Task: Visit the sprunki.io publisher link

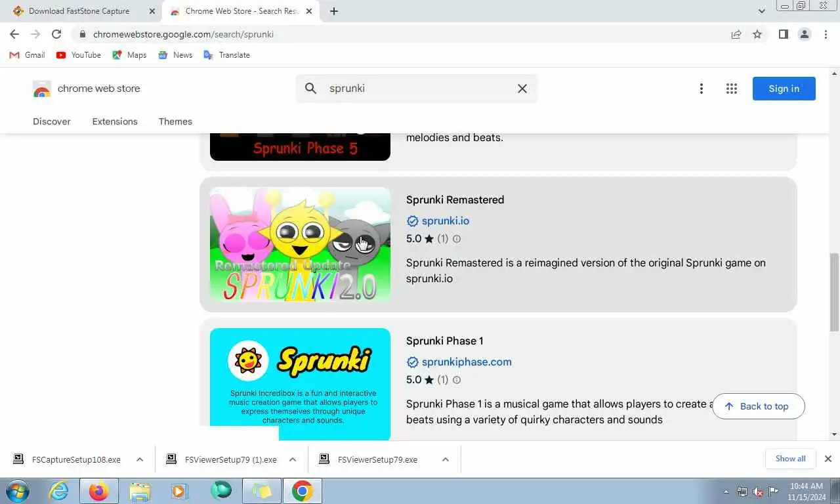Action: 445,221
